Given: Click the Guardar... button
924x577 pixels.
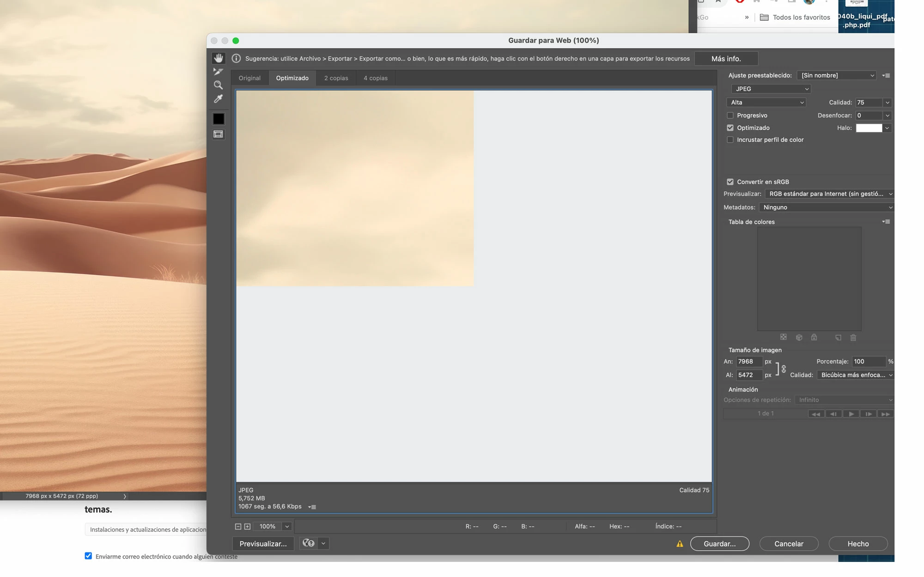Looking at the screenshot, I should [x=719, y=544].
